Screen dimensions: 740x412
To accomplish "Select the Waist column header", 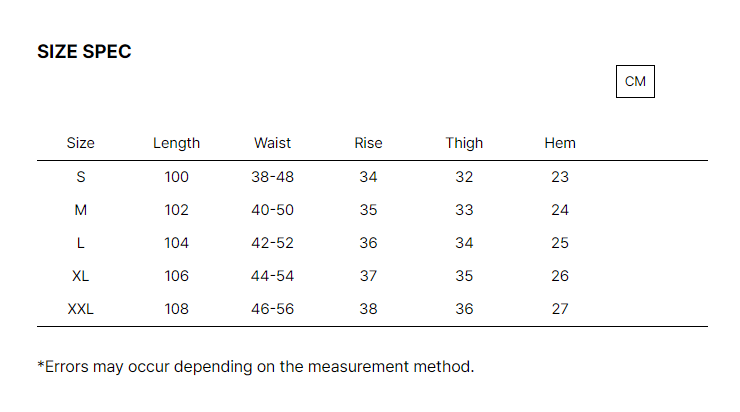I will point(272,143).
